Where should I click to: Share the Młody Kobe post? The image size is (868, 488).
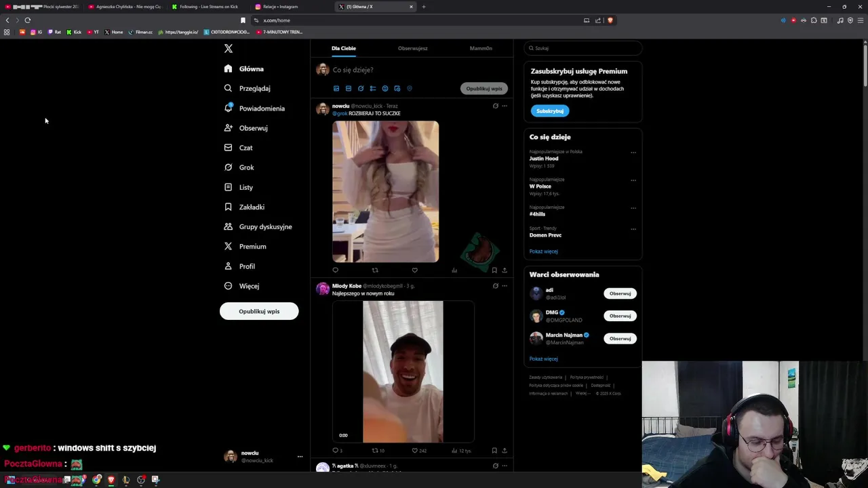coord(505,451)
